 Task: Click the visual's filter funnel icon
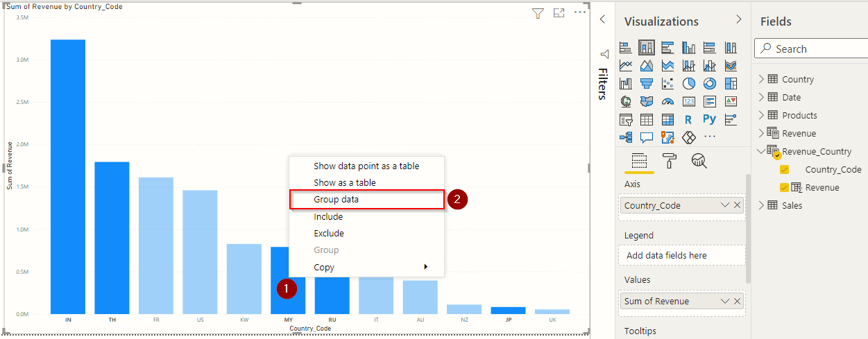538,13
